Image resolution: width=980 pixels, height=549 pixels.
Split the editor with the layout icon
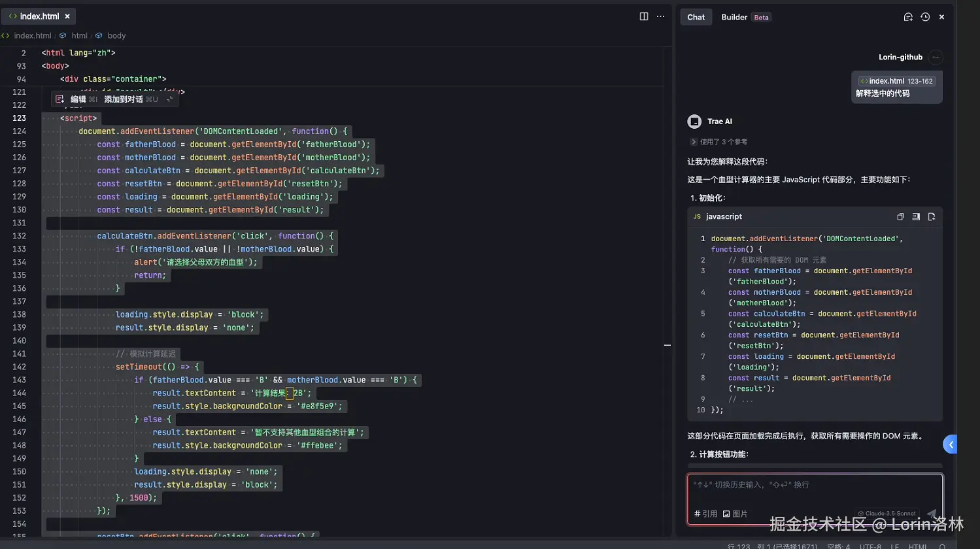[644, 16]
